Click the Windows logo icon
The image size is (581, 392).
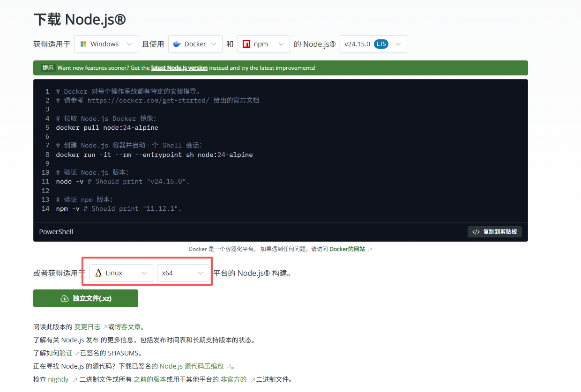pos(83,44)
